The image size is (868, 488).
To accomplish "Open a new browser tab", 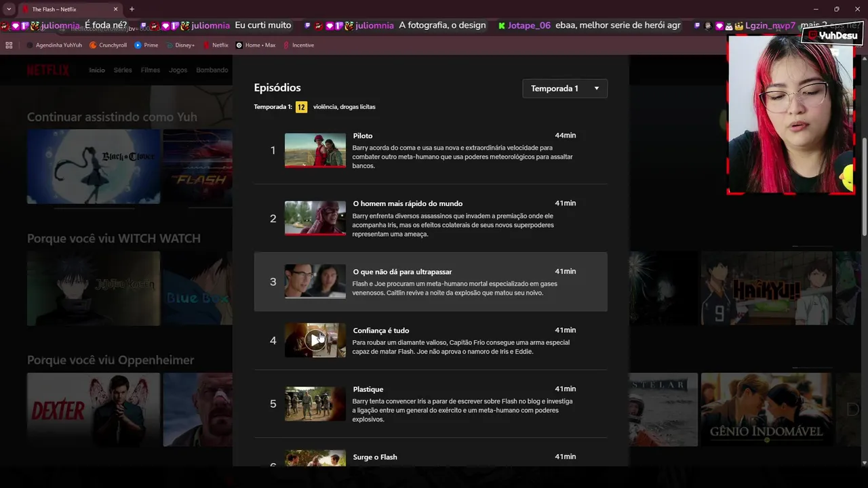I will click(132, 9).
